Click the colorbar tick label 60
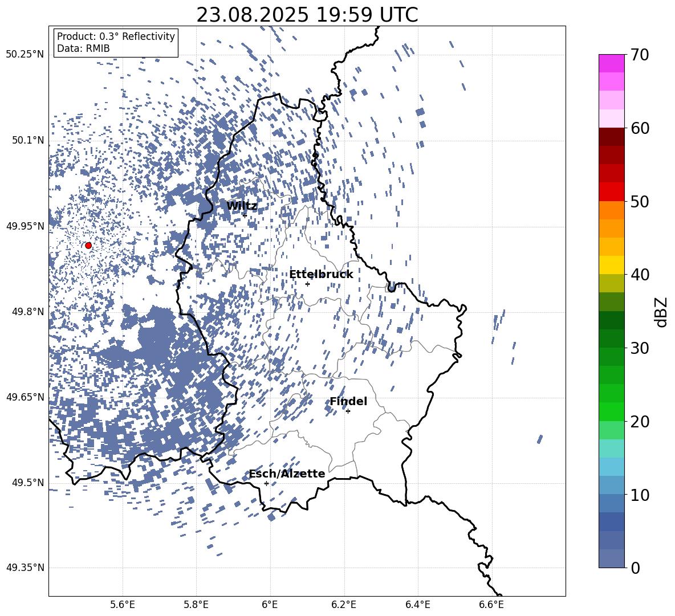The width and height of the screenshot is (675, 616). [x=640, y=128]
